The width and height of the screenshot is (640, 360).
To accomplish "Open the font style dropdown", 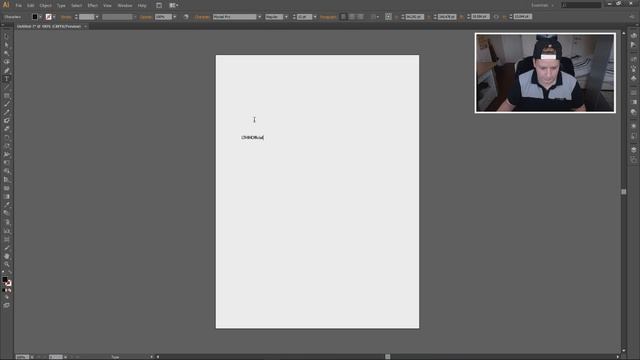I will pyautogui.click(x=286, y=17).
